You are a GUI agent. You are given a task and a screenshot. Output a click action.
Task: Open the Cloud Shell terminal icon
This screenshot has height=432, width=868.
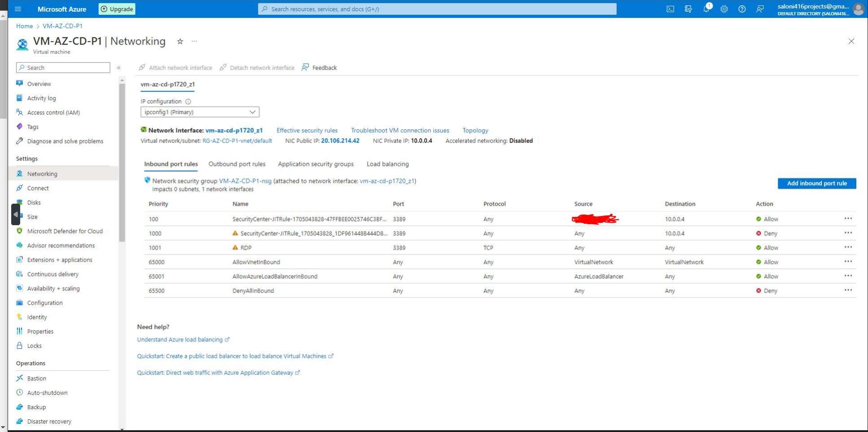(x=670, y=9)
